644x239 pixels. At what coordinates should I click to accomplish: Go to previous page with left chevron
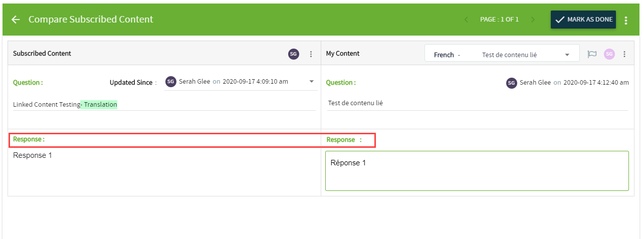click(467, 20)
